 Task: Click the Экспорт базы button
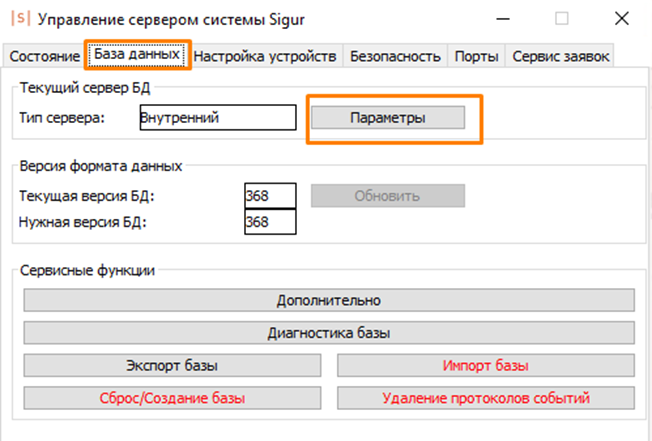pyautogui.click(x=172, y=365)
